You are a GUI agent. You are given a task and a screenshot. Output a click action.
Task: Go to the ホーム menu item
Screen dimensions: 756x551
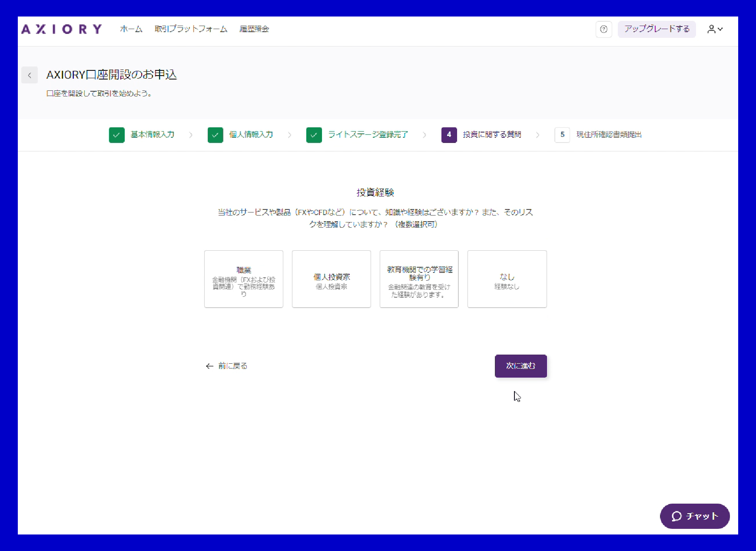[x=131, y=29]
